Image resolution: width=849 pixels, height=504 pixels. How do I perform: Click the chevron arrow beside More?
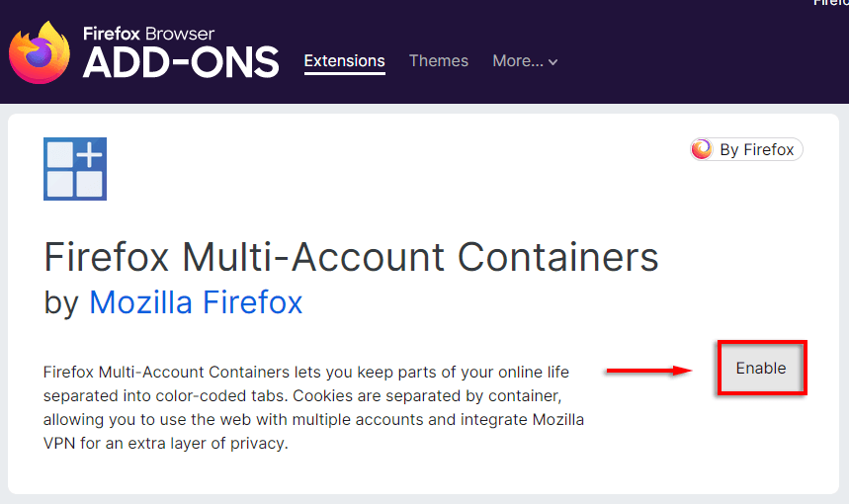(x=553, y=62)
